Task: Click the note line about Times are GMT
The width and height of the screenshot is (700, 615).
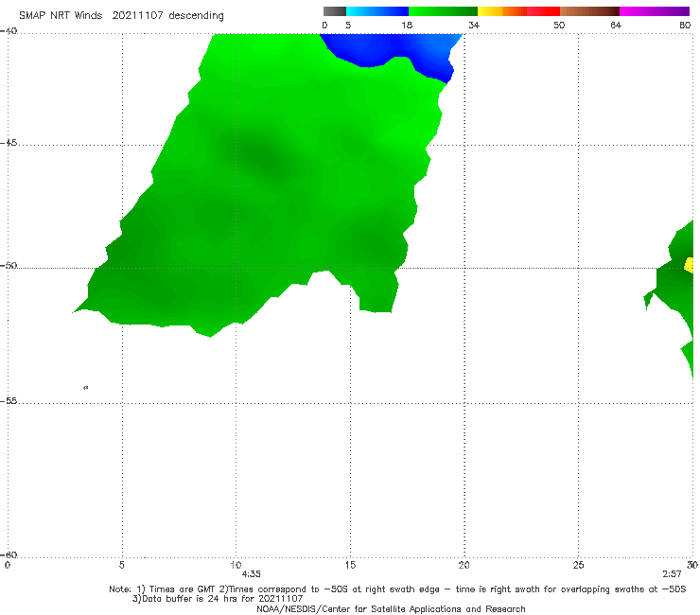Action: 397,589
